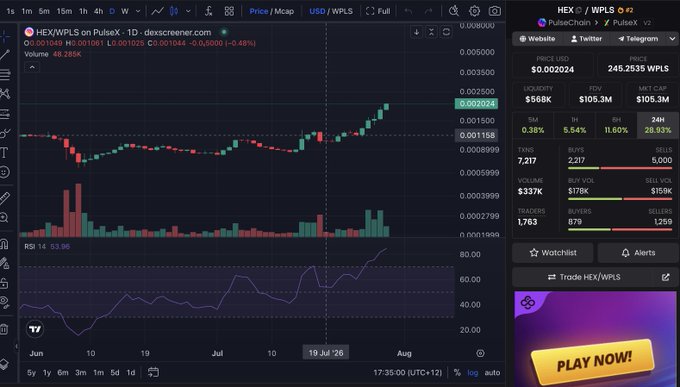
Task: Open the indicators fx menu
Action: [x=209, y=11]
